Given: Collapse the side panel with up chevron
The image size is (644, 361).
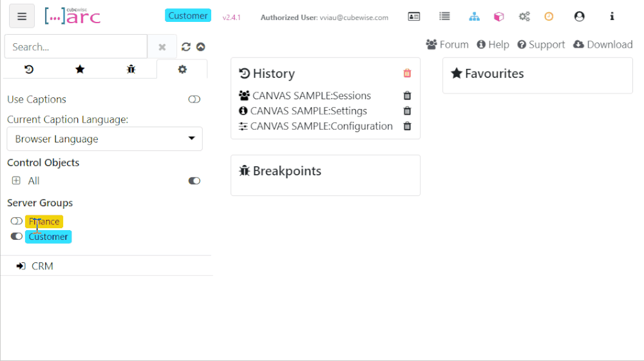Looking at the screenshot, I should point(201,47).
